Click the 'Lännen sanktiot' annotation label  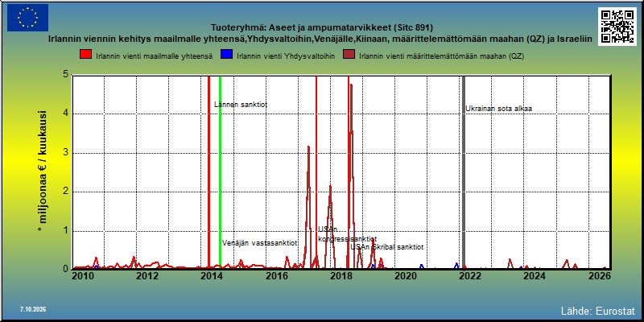pyautogui.click(x=241, y=105)
